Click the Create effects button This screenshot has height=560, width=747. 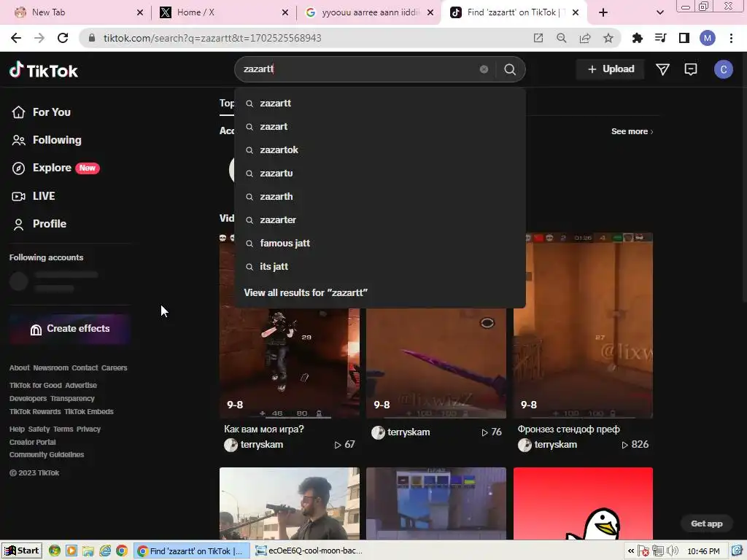pos(69,329)
